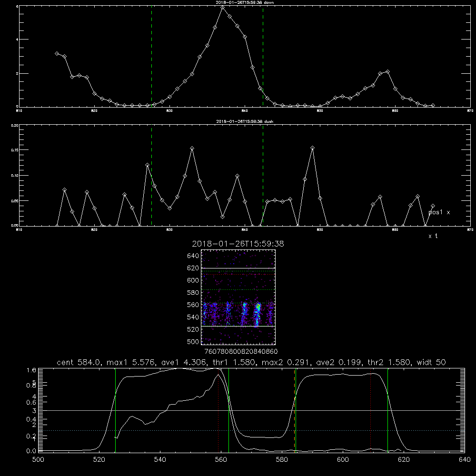Click dusk plot y-axis label 0.05

[x=15, y=201]
